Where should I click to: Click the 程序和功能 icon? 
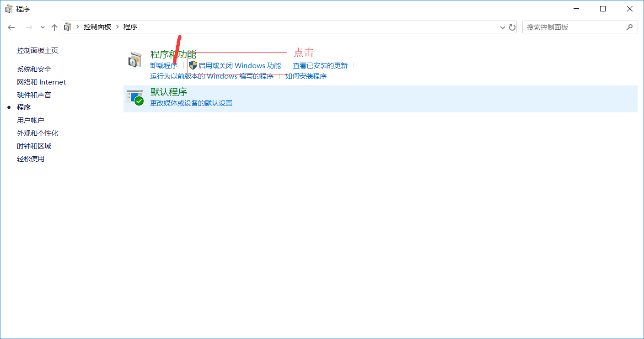point(135,60)
